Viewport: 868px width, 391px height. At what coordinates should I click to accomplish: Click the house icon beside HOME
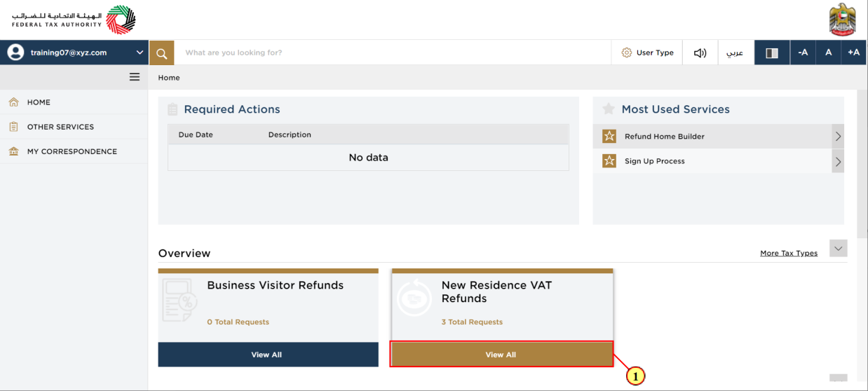tap(13, 102)
